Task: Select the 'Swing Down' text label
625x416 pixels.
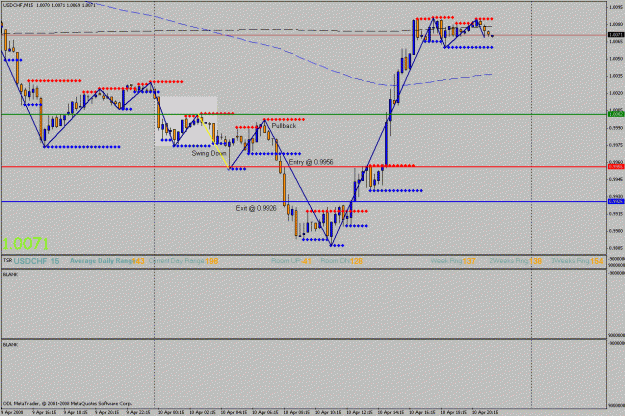Action: pos(209,153)
